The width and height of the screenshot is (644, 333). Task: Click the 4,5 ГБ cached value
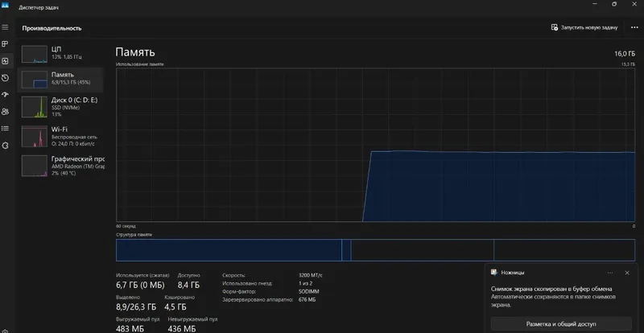coord(175,306)
